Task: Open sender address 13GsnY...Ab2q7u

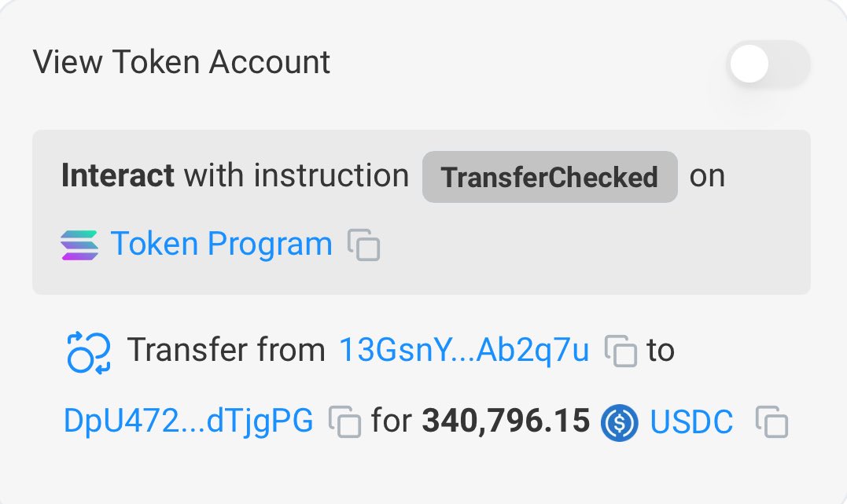Action: tap(464, 350)
